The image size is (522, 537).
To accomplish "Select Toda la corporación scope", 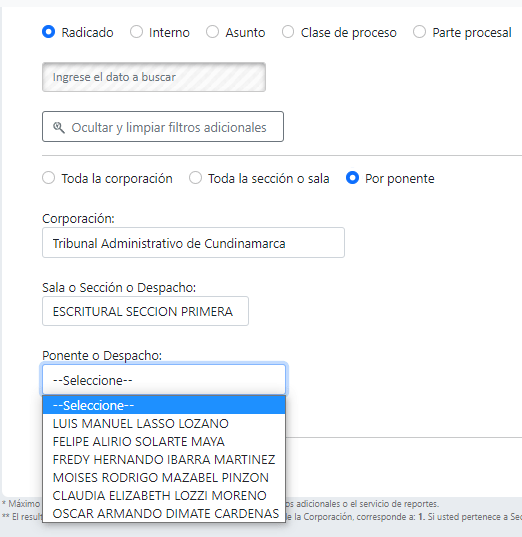I will (49, 178).
